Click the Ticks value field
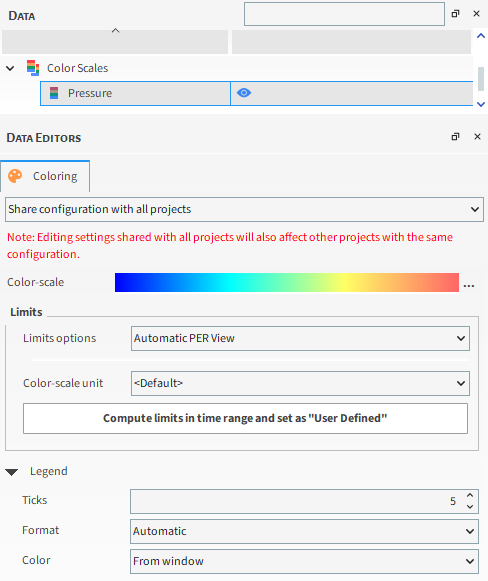This screenshot has height=581, width=488. pos(295,501)
